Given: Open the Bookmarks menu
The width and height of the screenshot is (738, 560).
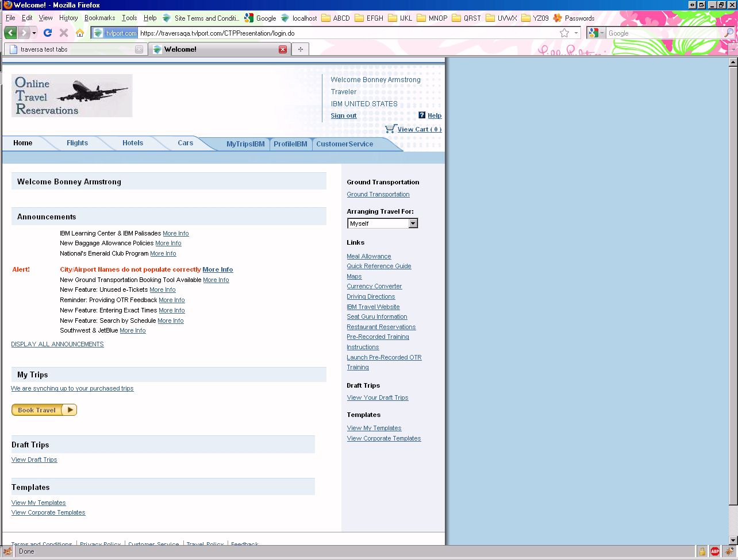Looking at the screenshot, I should point(99,18).
